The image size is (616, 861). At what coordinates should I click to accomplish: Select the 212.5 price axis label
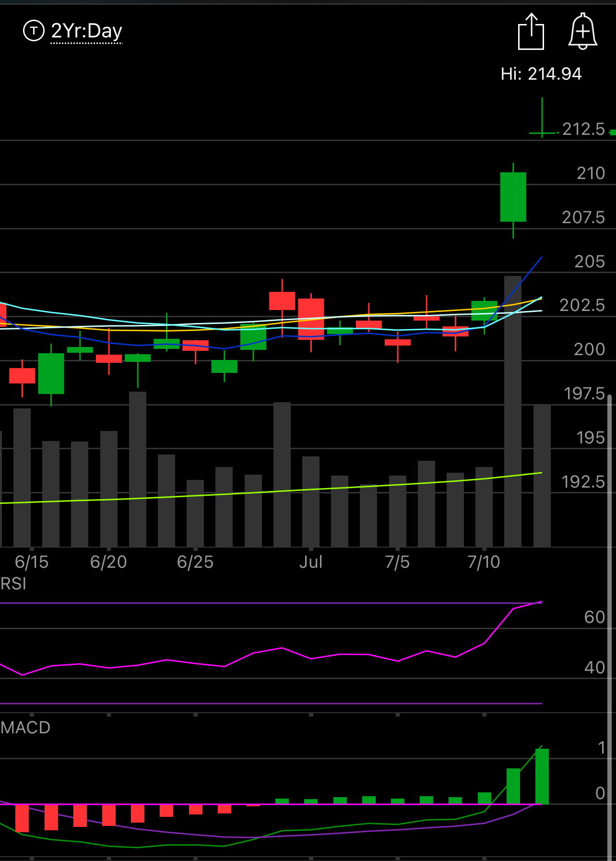(583, 129)
